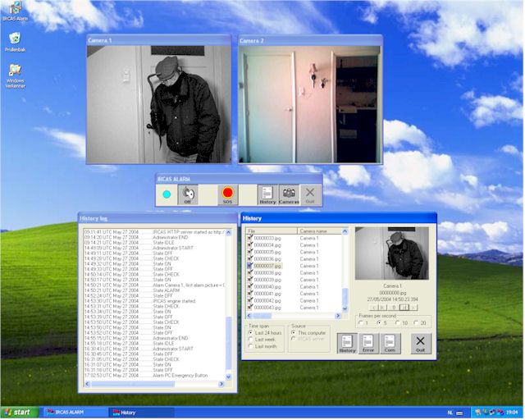The width and height of the screenshot is (525, 420).
Task: Click the frame counter field showing 0
Action: (x=394, y=307)
